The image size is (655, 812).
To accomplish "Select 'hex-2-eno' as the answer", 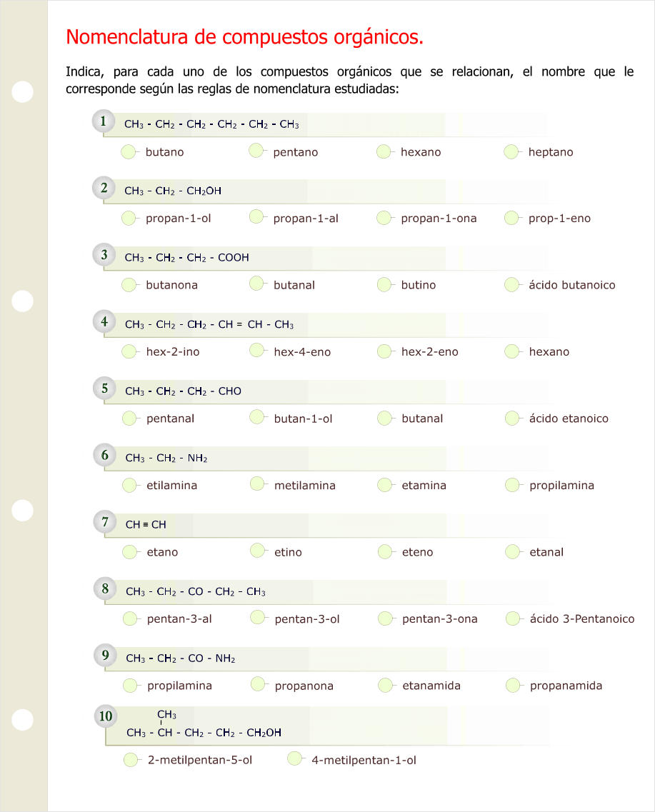I will click(385, 351).
